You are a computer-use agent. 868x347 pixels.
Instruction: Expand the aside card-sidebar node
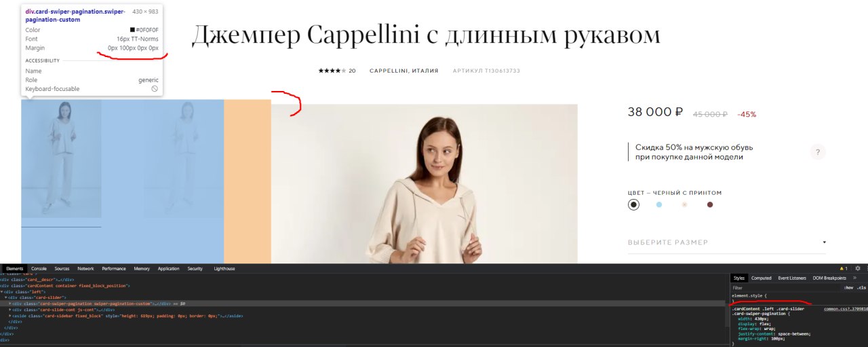point(10,316)
